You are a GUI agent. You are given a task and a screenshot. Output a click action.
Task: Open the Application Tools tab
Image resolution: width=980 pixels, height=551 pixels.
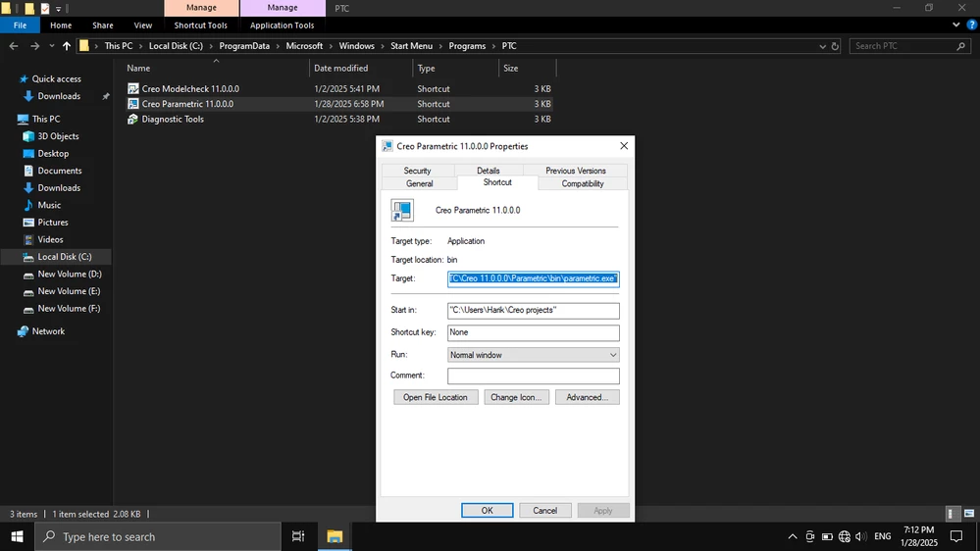282,25
